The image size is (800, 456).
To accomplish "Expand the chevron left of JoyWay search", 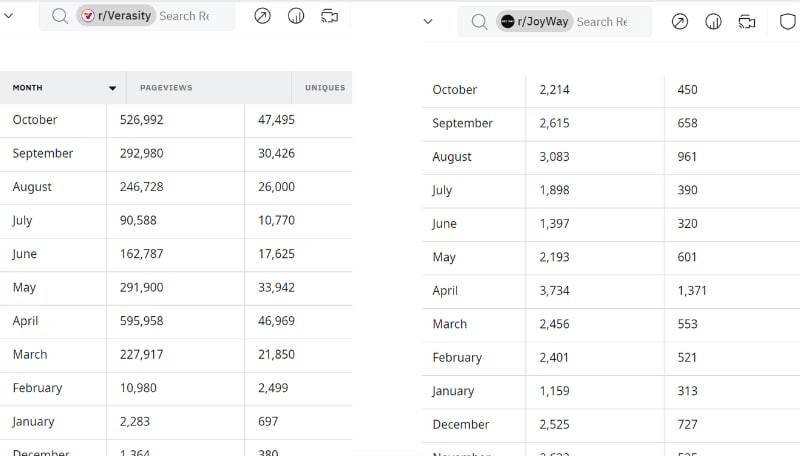I will 428,21.
